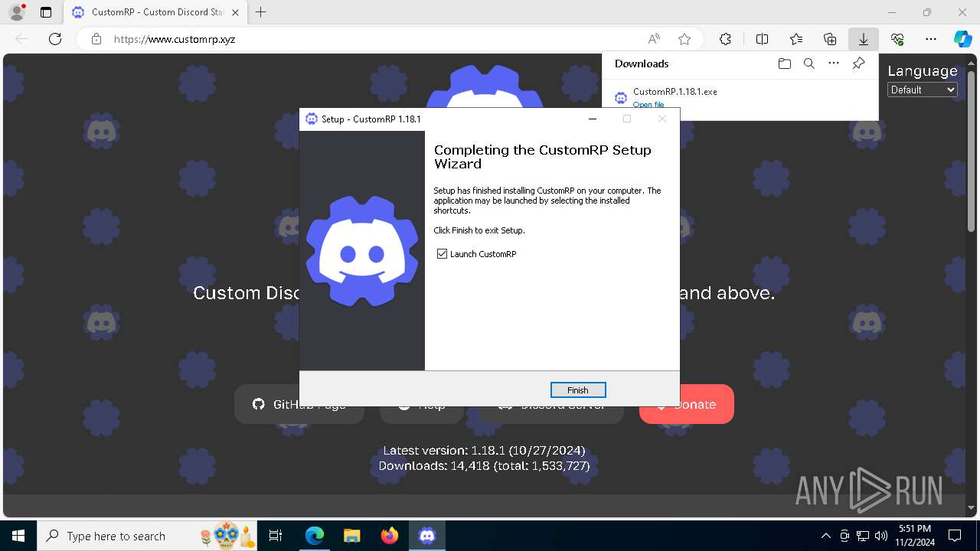
Task: Open Task View in taskbar
Action: click(276, 536)
